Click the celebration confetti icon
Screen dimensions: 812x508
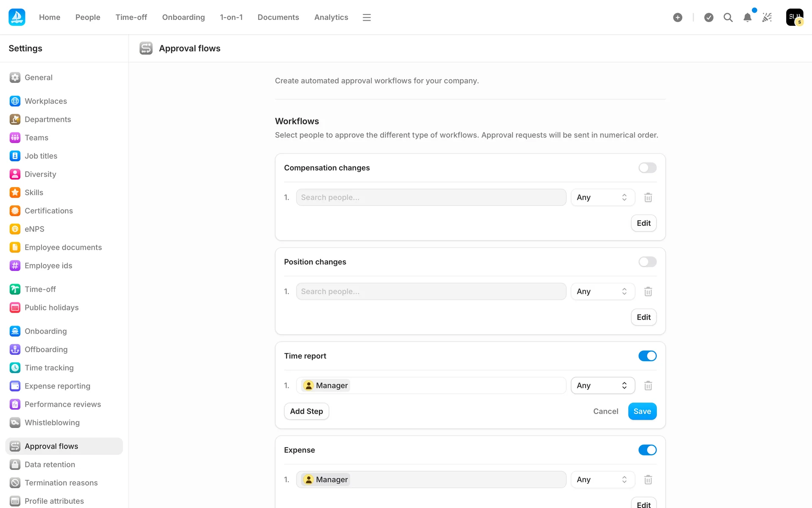point(767,17)
